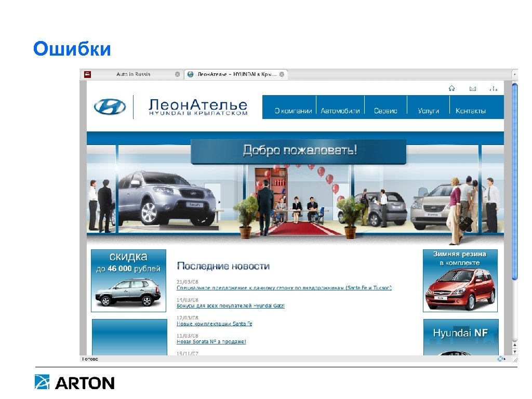Click the Добро пожаловать banner
Viewport: 532px width, 399px height.
point(299,151)
